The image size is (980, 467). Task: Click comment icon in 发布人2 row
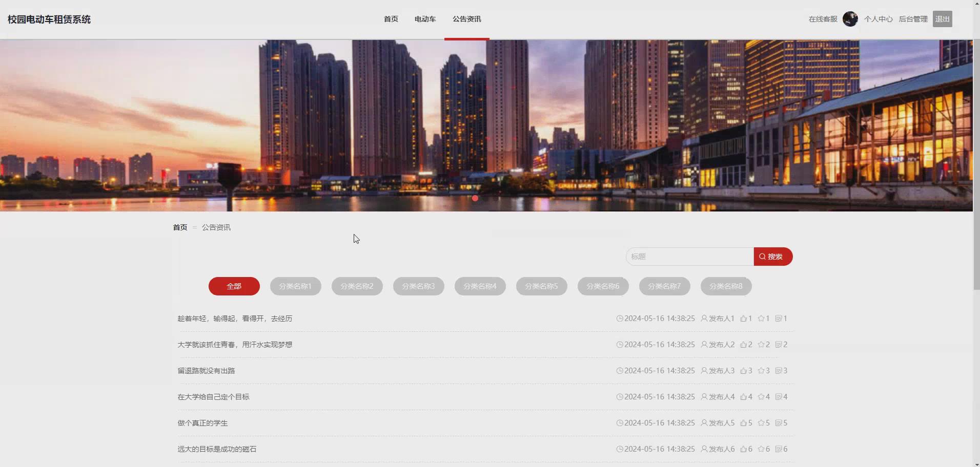click(x=779, y=345)
